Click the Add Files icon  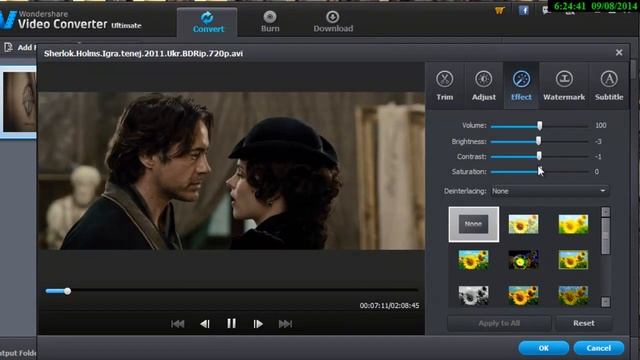(x=8, y=47)
